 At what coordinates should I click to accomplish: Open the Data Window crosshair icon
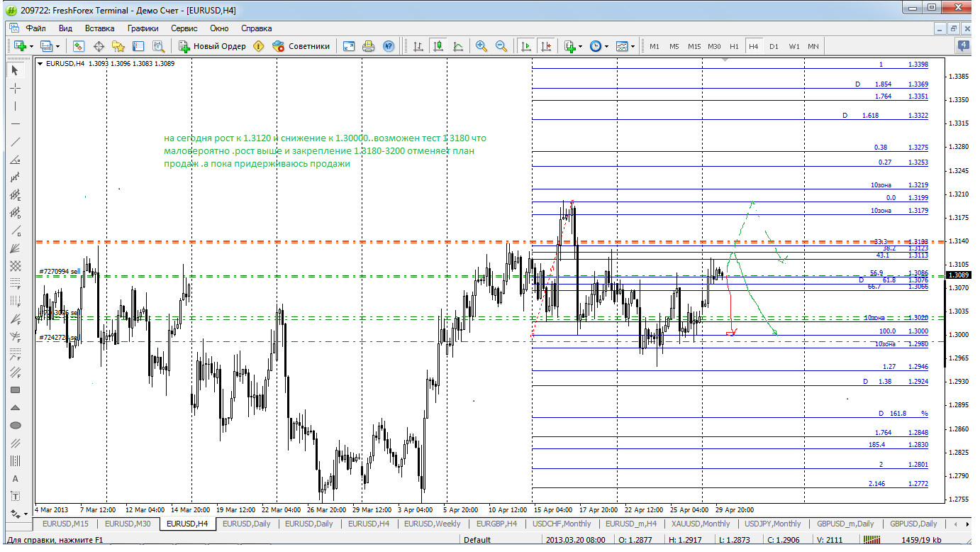coord(99,46)
